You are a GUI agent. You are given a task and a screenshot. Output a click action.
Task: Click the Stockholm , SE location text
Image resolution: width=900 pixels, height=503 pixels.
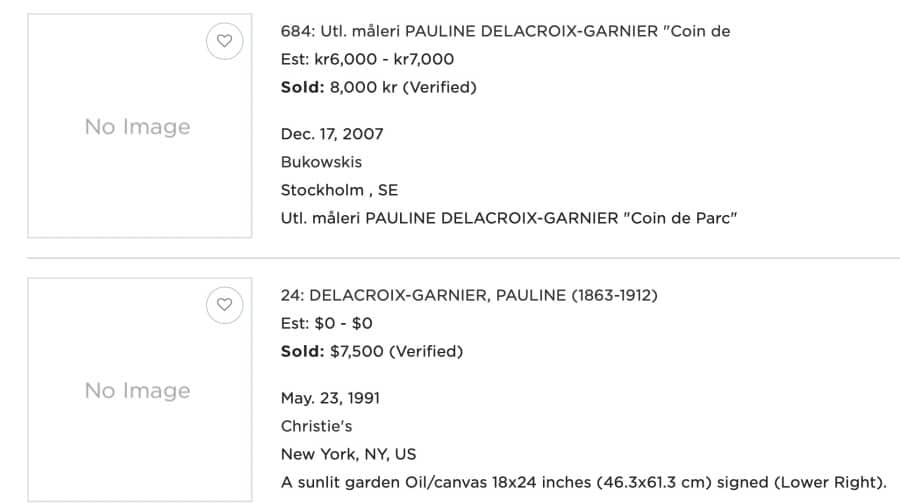pos(339,190)
